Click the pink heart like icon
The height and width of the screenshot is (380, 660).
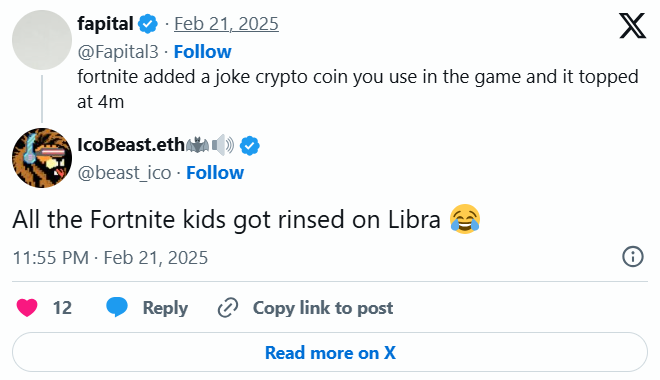click(27, 308)
